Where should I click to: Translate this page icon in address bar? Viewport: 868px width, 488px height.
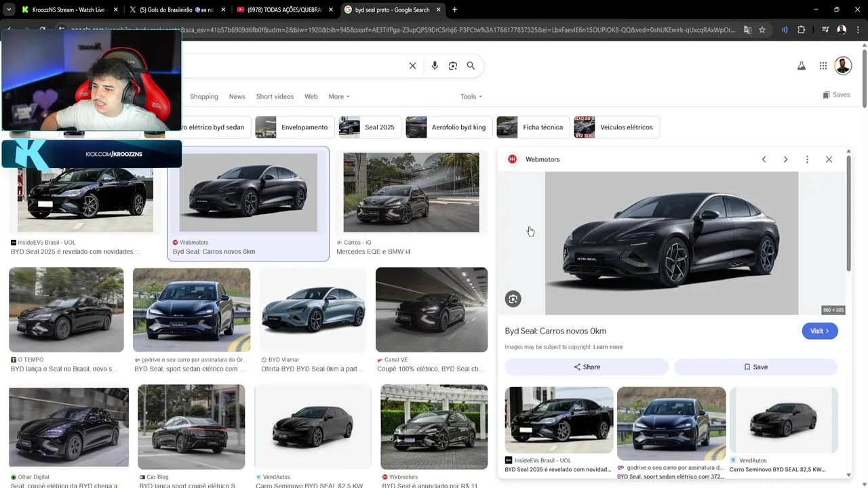click(x=747, y=30)
